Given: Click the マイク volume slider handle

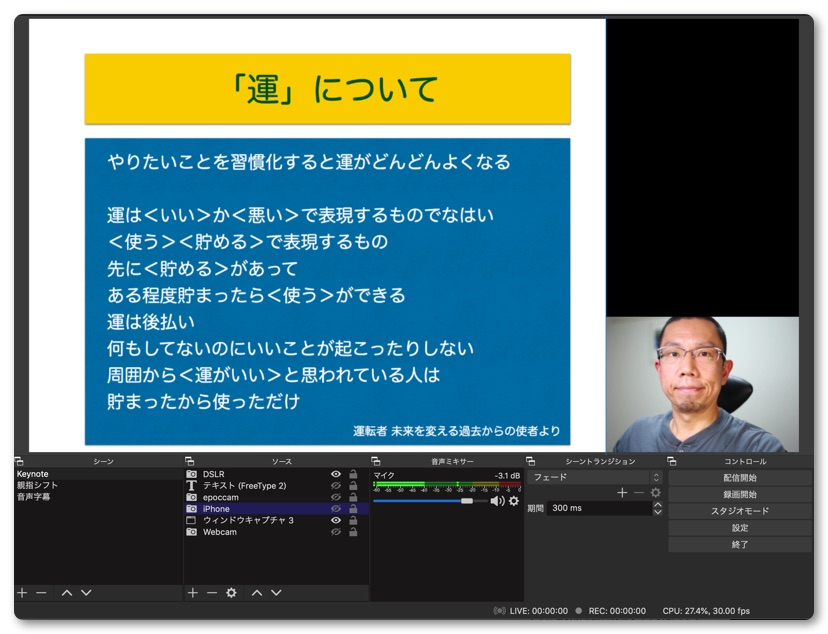Looking at the screenshot, I should [466, 501].
